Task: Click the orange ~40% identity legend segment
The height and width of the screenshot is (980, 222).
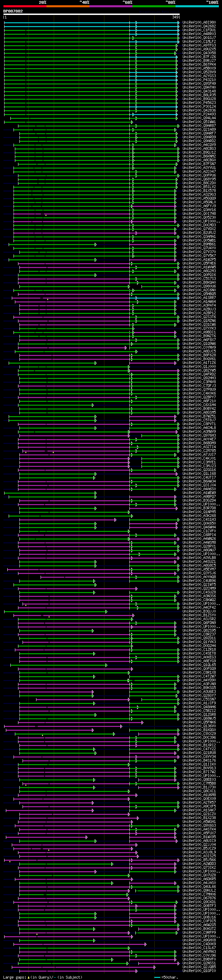Action: point(68,6)
